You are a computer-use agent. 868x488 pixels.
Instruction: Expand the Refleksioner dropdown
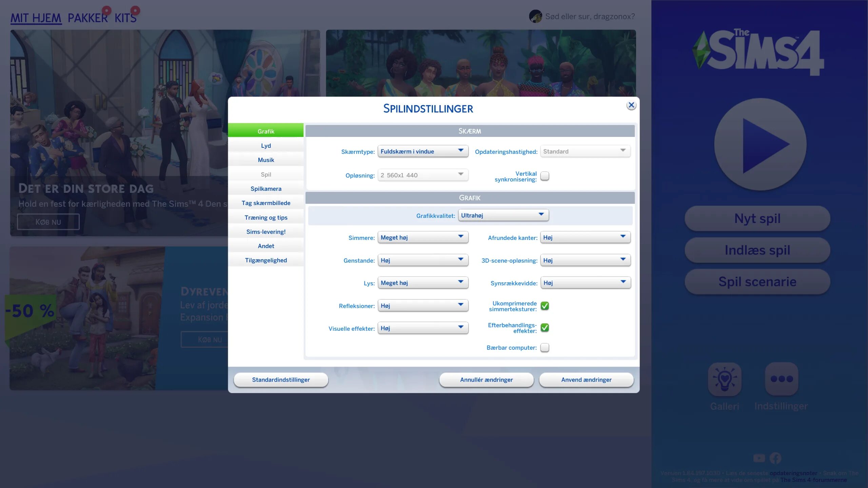[x=423, y=305]
